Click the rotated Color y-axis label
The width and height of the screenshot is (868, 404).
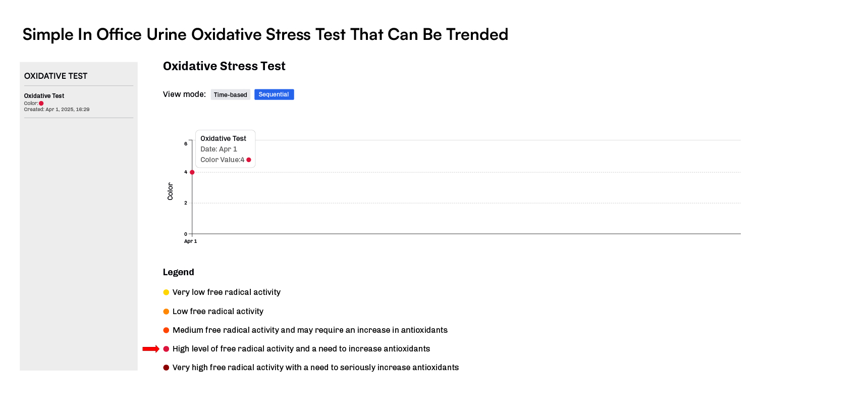coord(170,191)
